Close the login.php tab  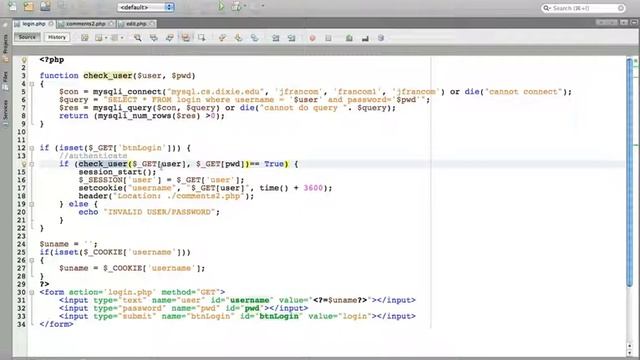tap(51, 24)
